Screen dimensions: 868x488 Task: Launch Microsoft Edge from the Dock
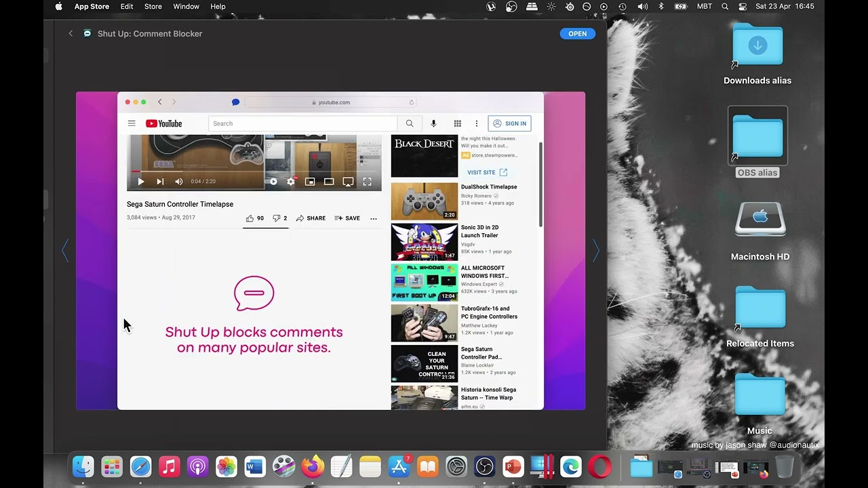pos(571,466)
